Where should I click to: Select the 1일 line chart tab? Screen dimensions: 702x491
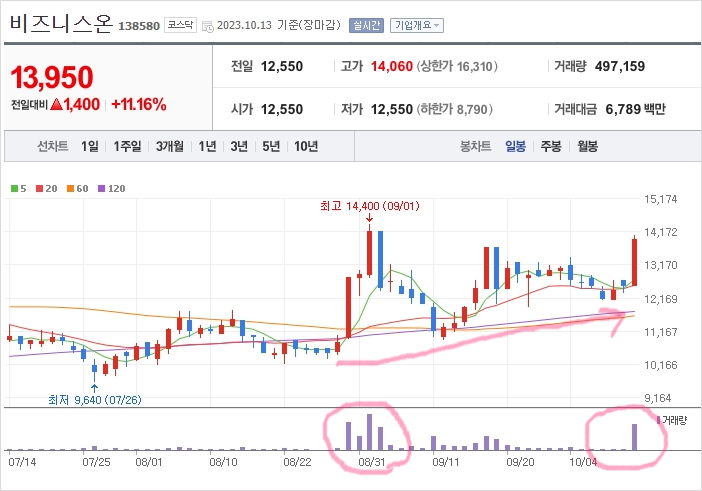pos(90,146)
